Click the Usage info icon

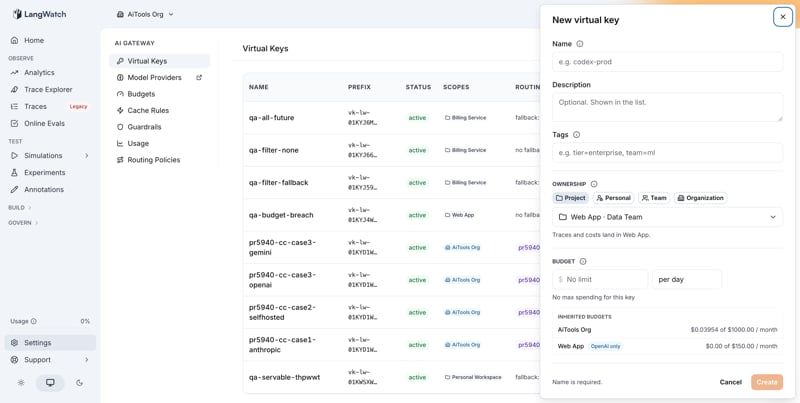(x=34, y=321)
